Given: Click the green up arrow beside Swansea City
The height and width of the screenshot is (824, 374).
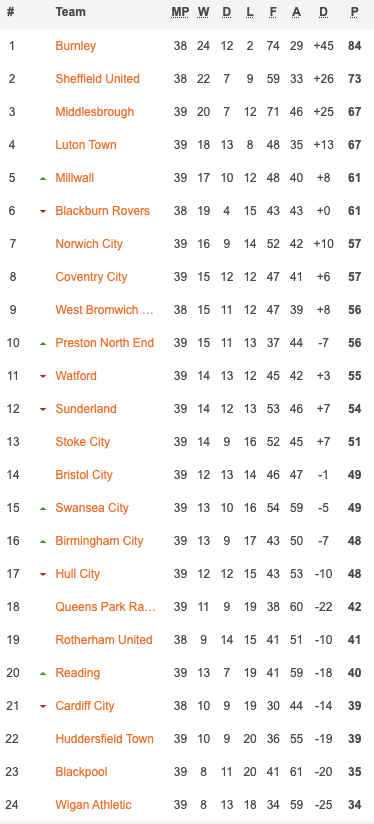Looking at the screenshot, I should pyautogui.click(x=43, y=509).
